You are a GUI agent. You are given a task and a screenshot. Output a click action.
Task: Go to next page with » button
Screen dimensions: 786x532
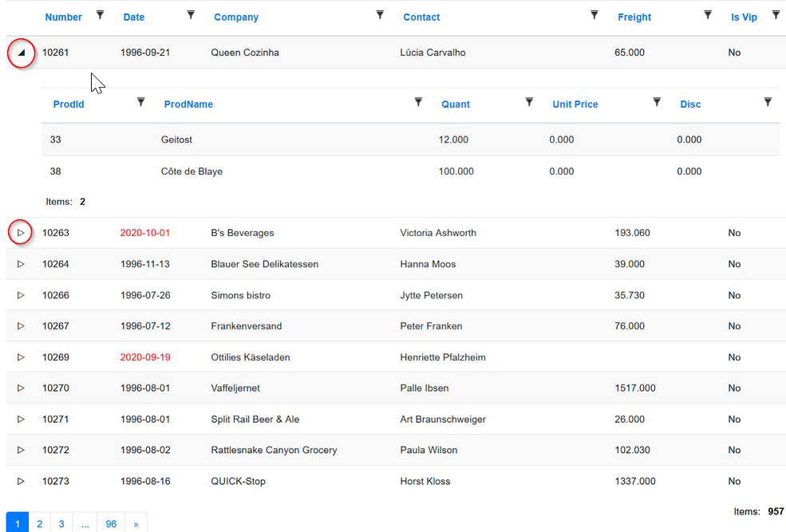(136, 523)
